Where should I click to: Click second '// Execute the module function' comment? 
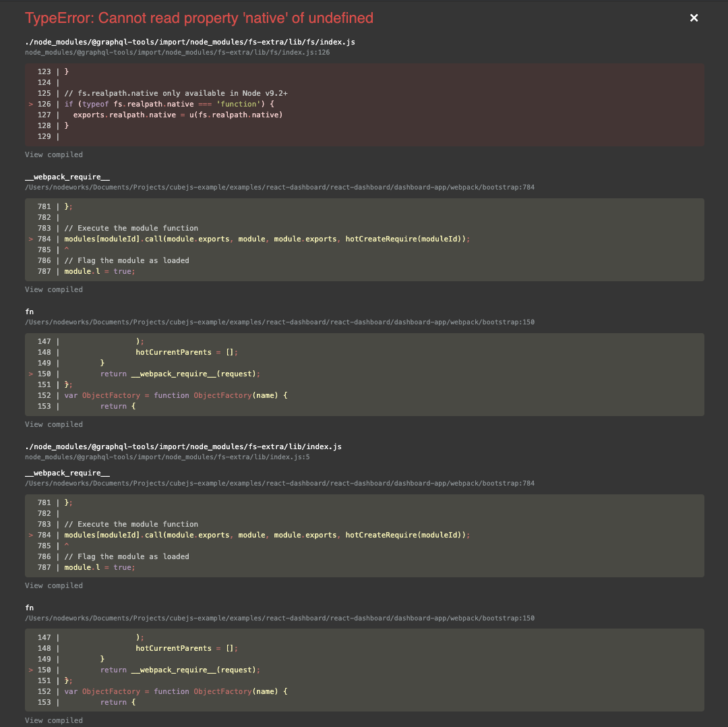131,524
